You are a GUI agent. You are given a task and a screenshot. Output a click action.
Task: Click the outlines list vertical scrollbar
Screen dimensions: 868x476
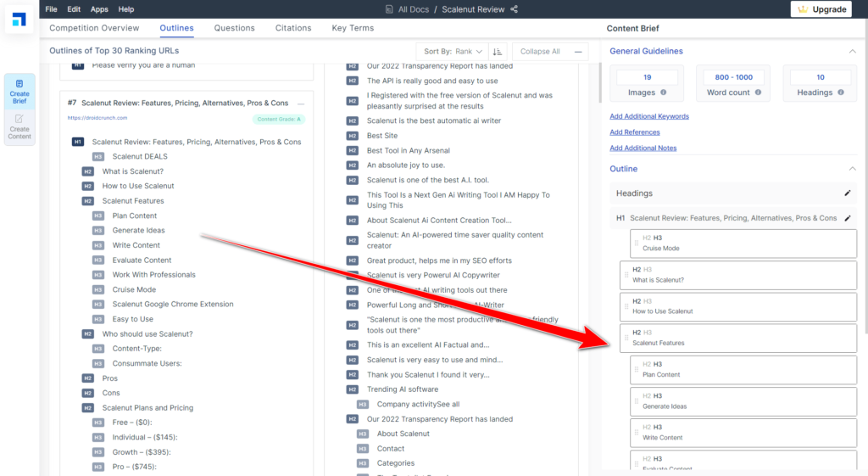point(600,83)
